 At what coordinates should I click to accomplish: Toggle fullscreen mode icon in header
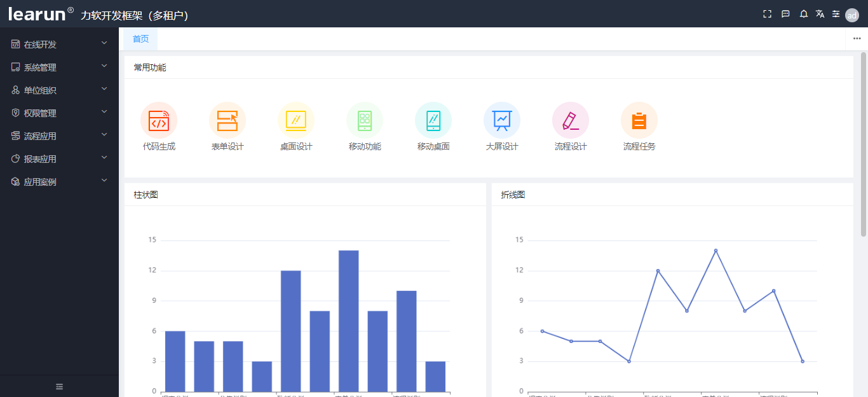pyautogui.click(x=767, y=14)
